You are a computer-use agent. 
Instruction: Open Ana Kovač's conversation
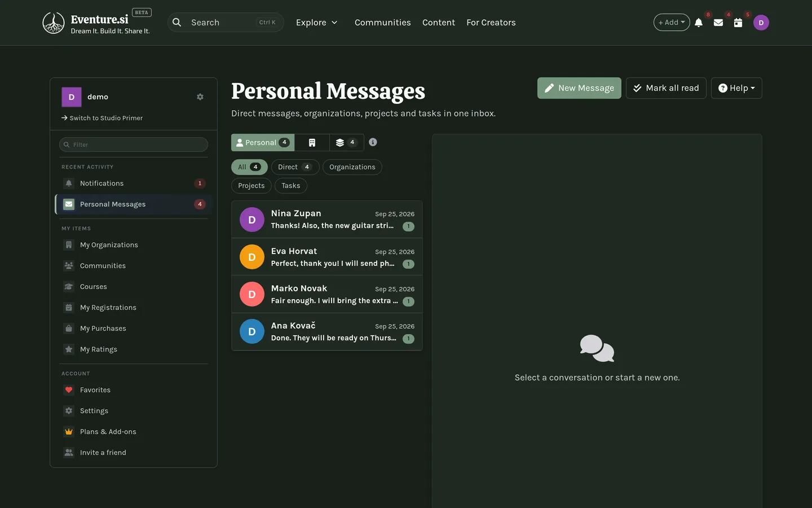pos(327,332)
